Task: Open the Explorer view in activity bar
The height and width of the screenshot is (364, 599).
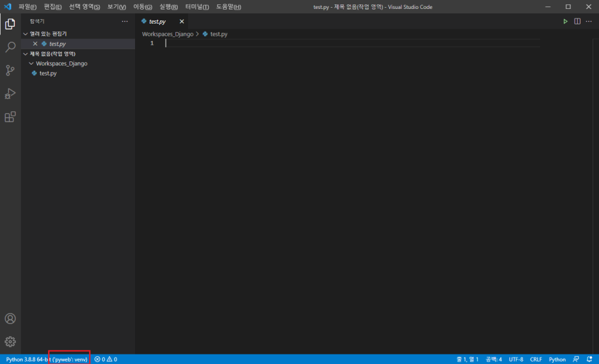Action: click(x=10, y=24)
